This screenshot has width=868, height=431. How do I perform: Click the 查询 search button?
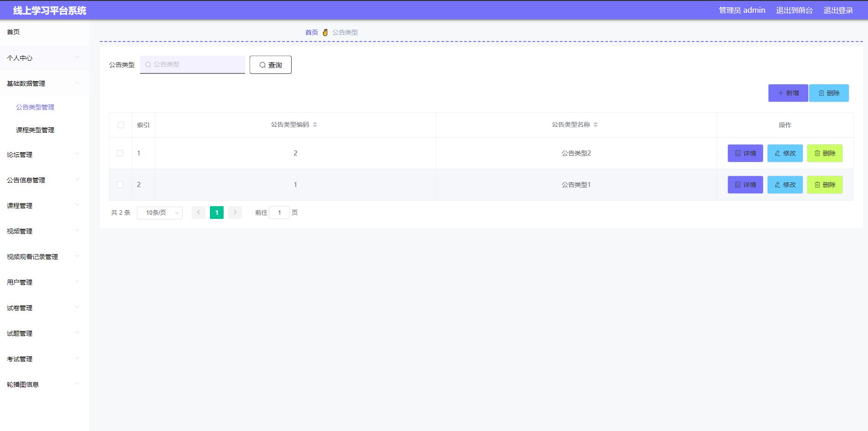click(271, 65)
